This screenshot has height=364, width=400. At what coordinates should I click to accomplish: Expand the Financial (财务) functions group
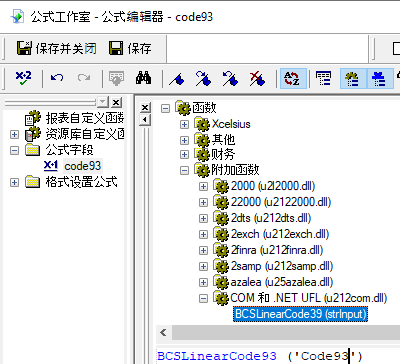[184, 154]
